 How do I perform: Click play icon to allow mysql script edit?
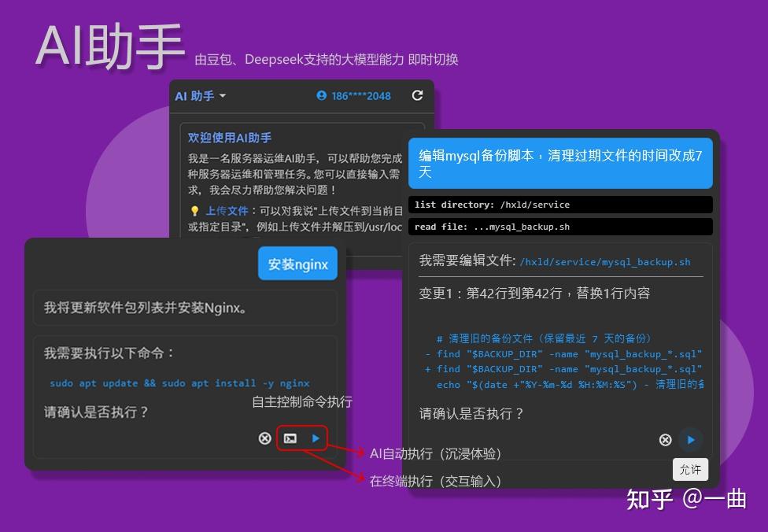pyautogui.click(x=691, y=440)
